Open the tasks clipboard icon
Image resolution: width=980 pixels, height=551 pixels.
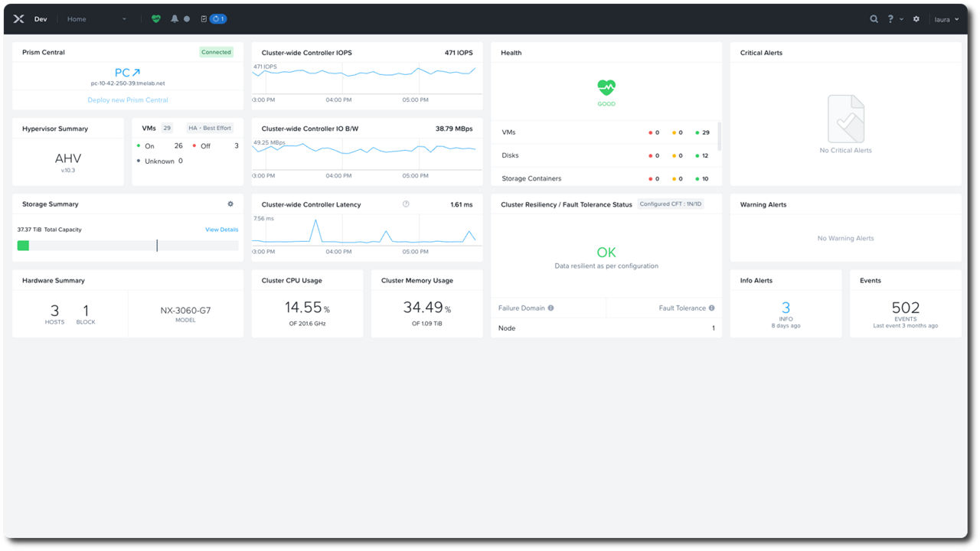pos(204,19)
